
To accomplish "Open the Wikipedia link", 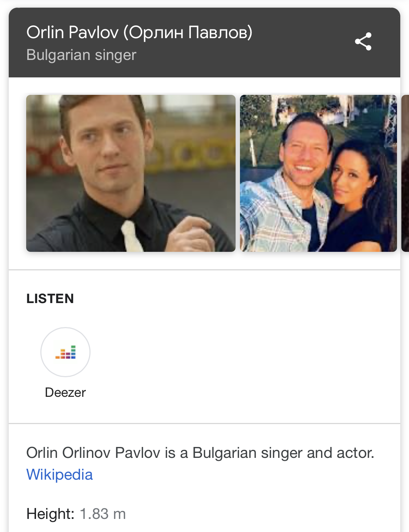I will click(60, 475).
